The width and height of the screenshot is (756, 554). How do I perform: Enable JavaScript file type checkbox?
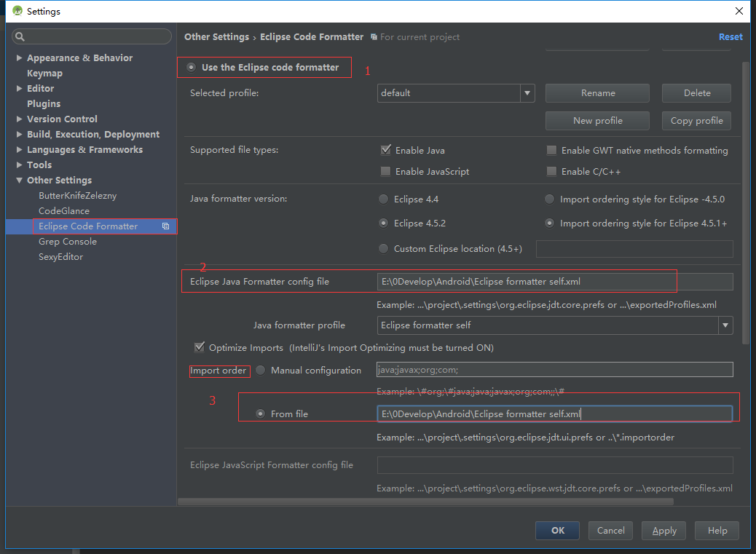click(x=386, y=172)
